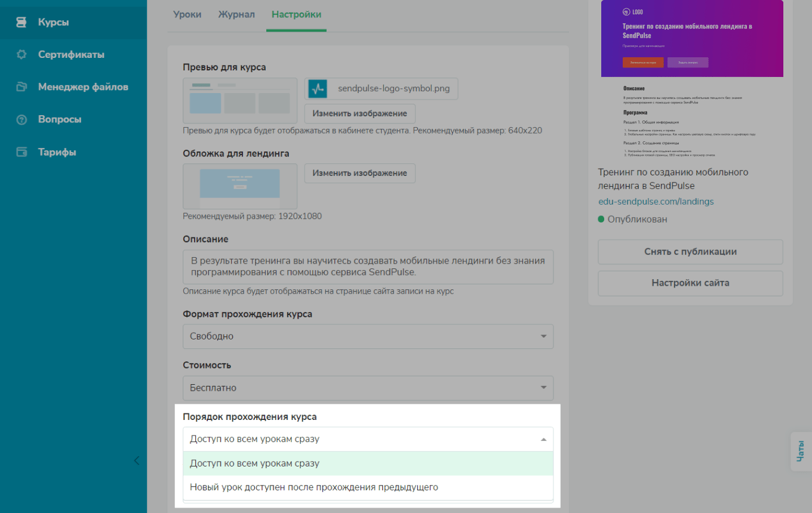Open the Тарифы sidebar menu item
Viewport: 812px width, 513px height.
click(x=73, y=152)
